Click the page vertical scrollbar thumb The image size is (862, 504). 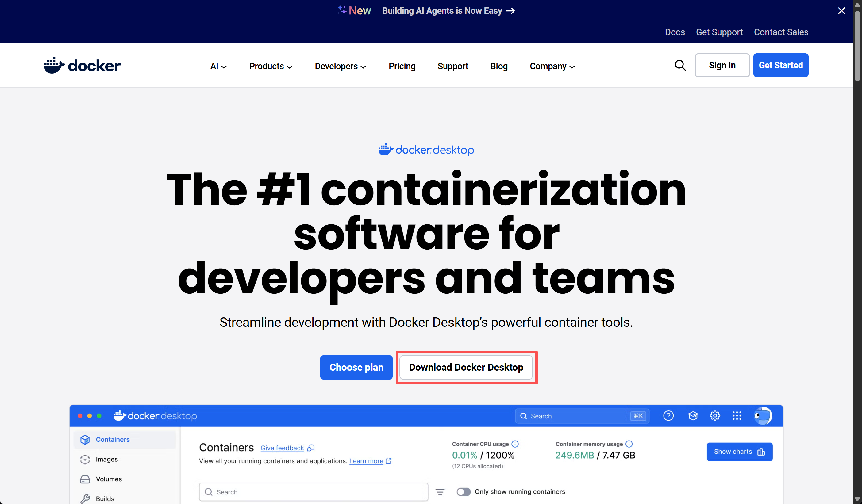click(857, 46)
